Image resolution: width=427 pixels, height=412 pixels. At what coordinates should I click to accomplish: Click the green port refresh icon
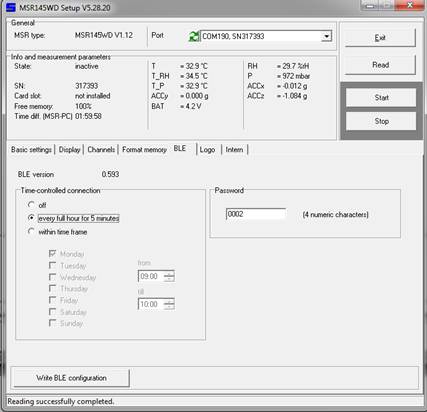tap(194, 36)
